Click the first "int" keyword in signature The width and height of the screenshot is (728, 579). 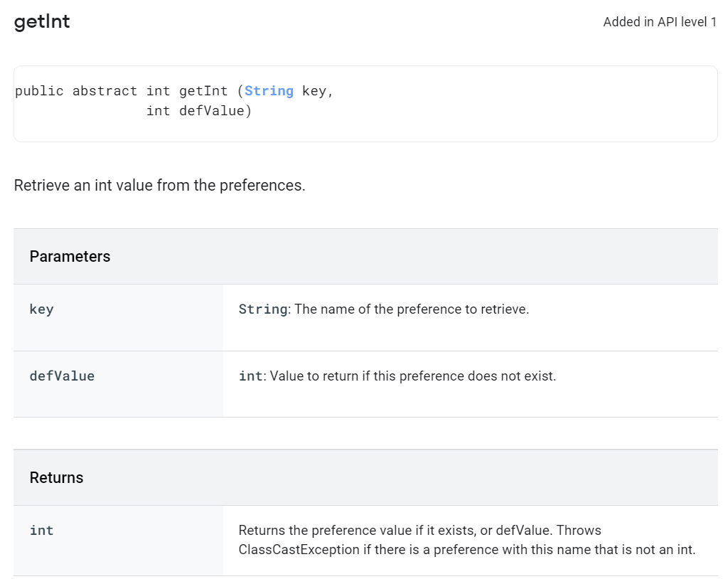[x=158, y=91]
